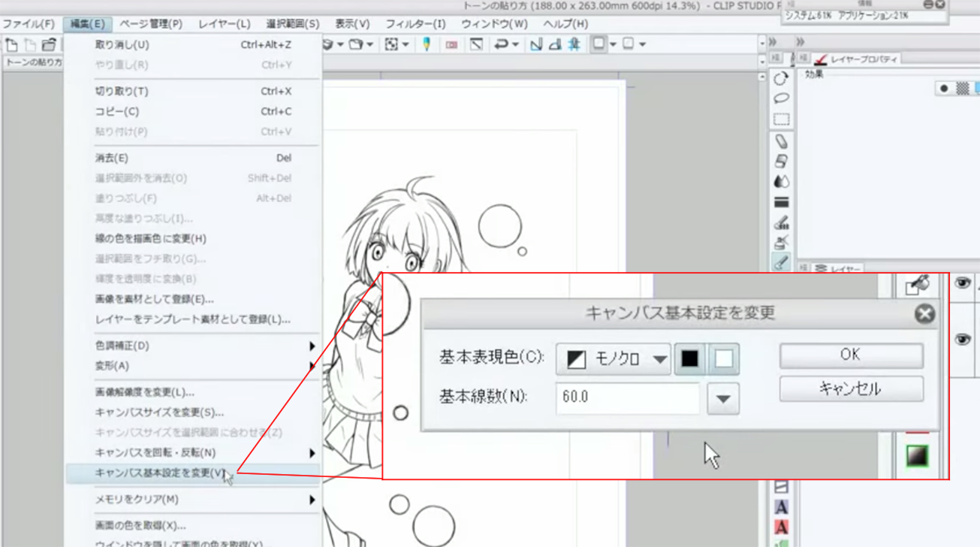Open the 基本線数 dropdown arrow

point(723,398)
